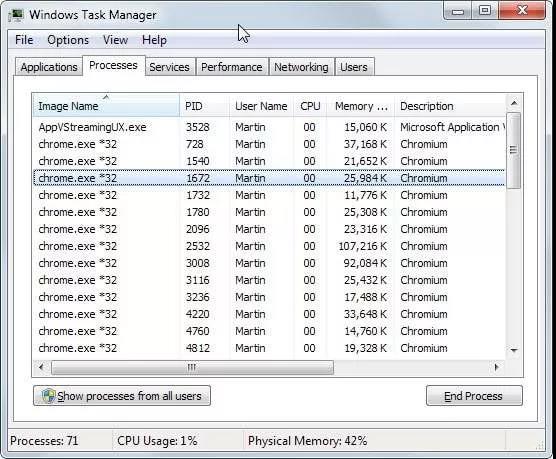This screenshot has height=459, width=556.
Task: Select the chrome.exe process with PID 2532
Action: pyautogui.click(x=269, y=246)
